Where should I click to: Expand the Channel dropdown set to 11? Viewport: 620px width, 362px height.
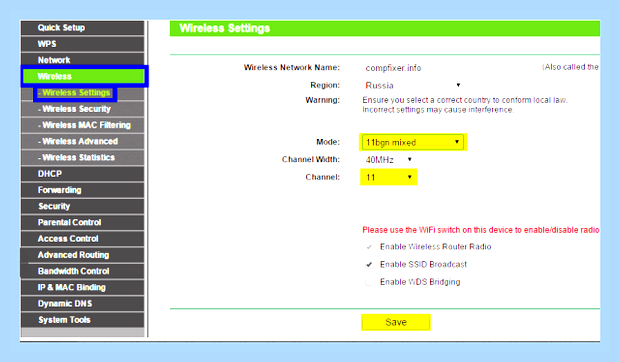[x=388, y=177]
